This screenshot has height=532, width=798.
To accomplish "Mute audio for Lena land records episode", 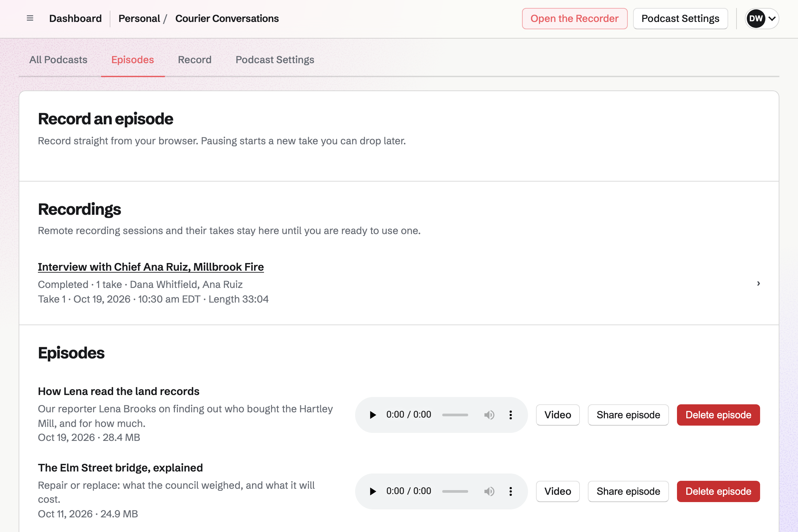I will [489, 415].
